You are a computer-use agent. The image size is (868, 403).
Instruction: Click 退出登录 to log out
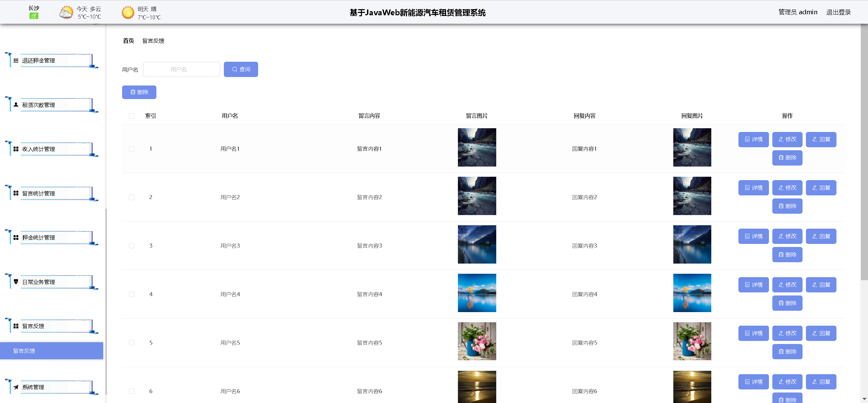[x=838, y=12]
